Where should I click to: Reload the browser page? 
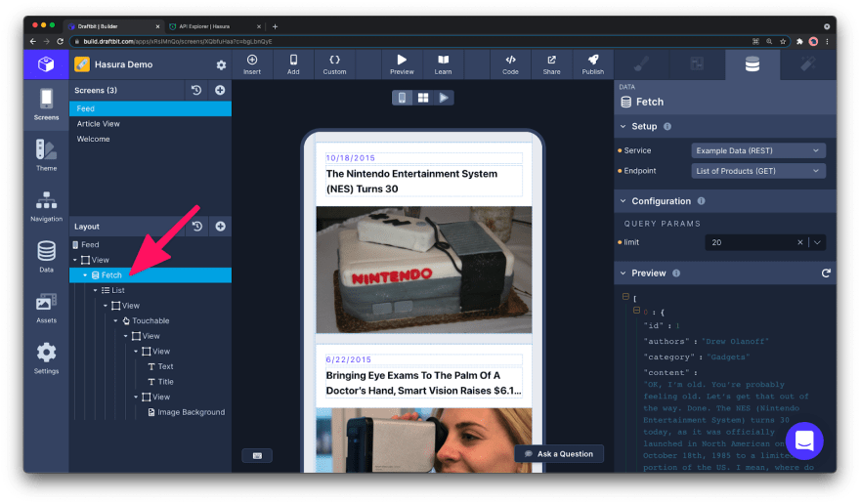[x=60, y=41]
